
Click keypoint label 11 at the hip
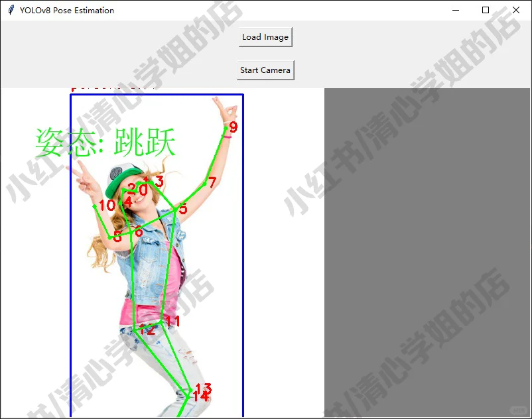tap(172, 321)
